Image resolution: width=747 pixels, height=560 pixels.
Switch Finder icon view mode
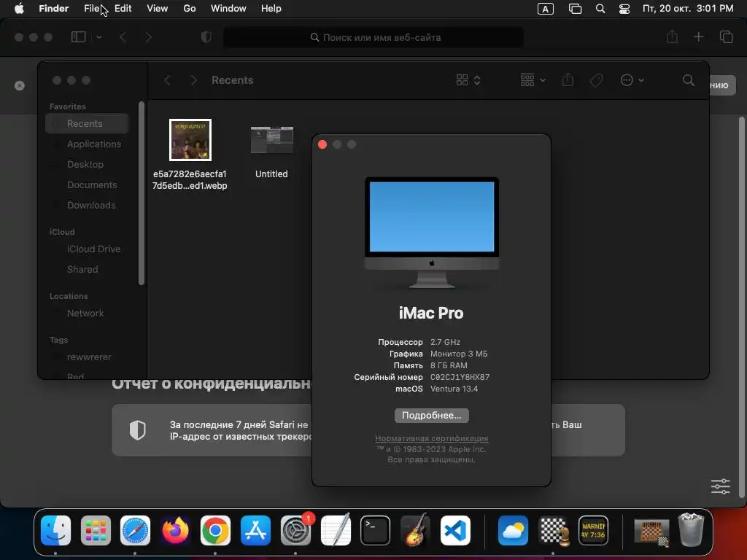[468, 80]
